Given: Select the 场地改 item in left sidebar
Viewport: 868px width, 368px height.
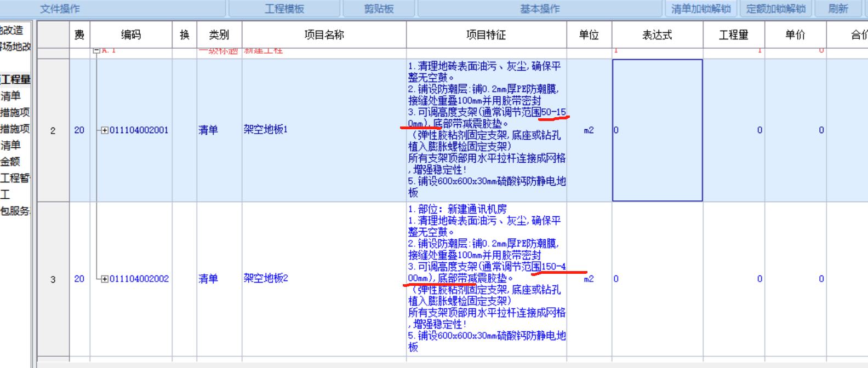Looking at the screenshot, I should [x=15, y=47].
